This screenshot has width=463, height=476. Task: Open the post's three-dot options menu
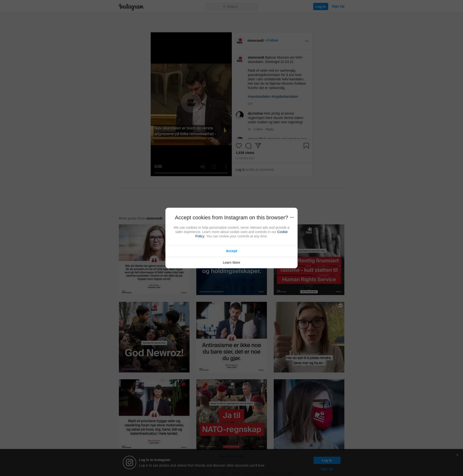[x=306, y=41]
